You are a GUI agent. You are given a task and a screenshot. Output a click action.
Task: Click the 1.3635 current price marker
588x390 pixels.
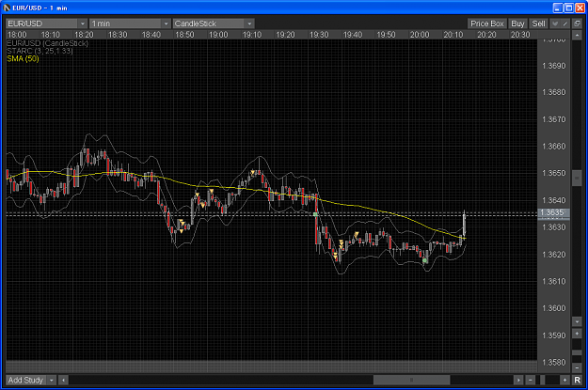tap(553, 213)
